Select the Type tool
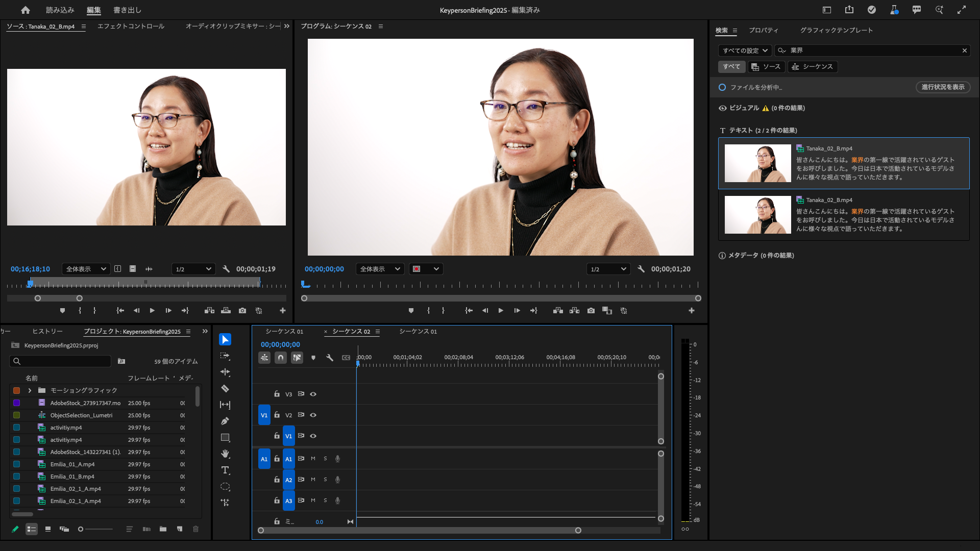980x551 pixels. tap(225, 470)
